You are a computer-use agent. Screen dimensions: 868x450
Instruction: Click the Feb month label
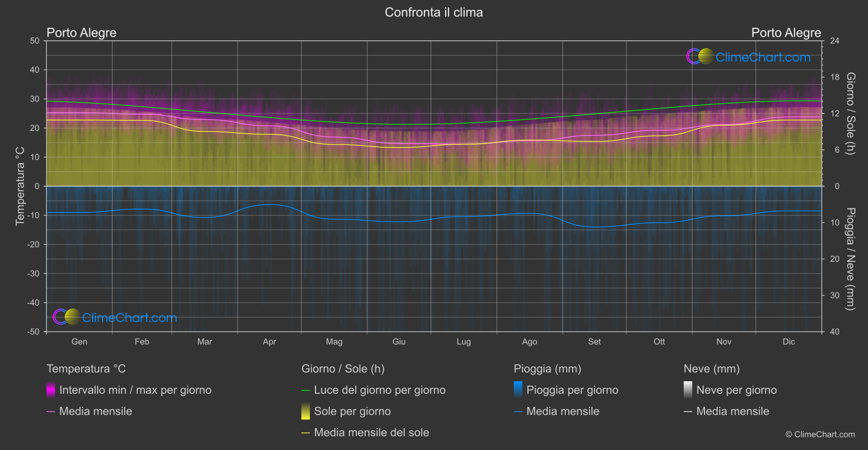pyautogui.click(x=142, y=341)
